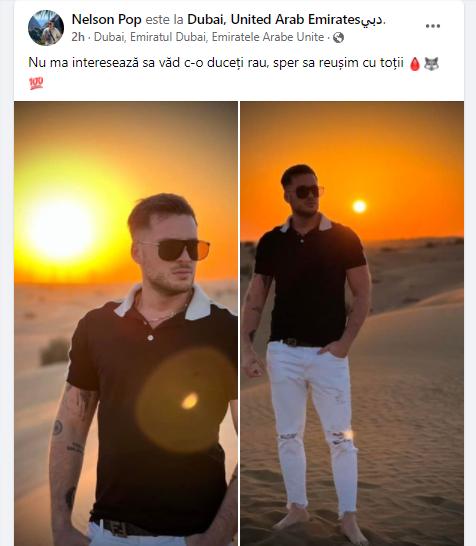Click the blood drop emoji in caption

pos(415,64)
